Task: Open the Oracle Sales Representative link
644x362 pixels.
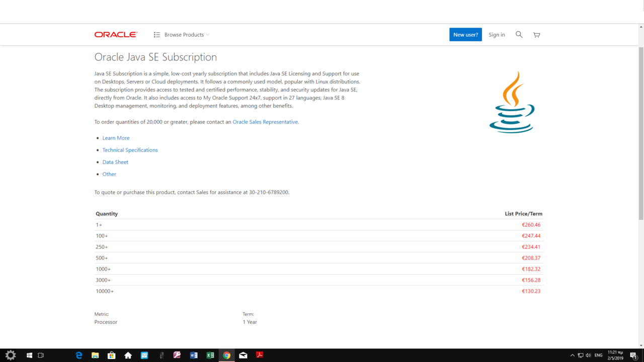Action: click(265, 122)
